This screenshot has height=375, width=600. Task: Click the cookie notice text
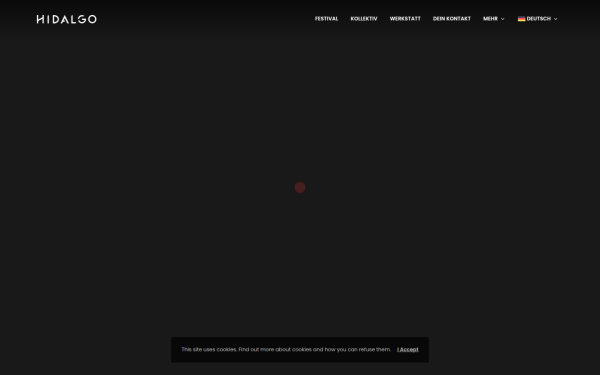286,349
